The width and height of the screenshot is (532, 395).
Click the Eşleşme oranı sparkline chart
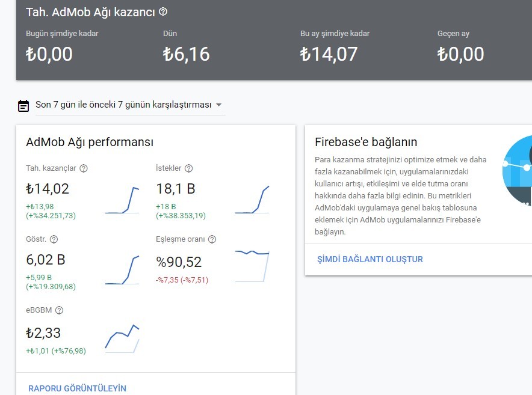[x=252, y=266]
